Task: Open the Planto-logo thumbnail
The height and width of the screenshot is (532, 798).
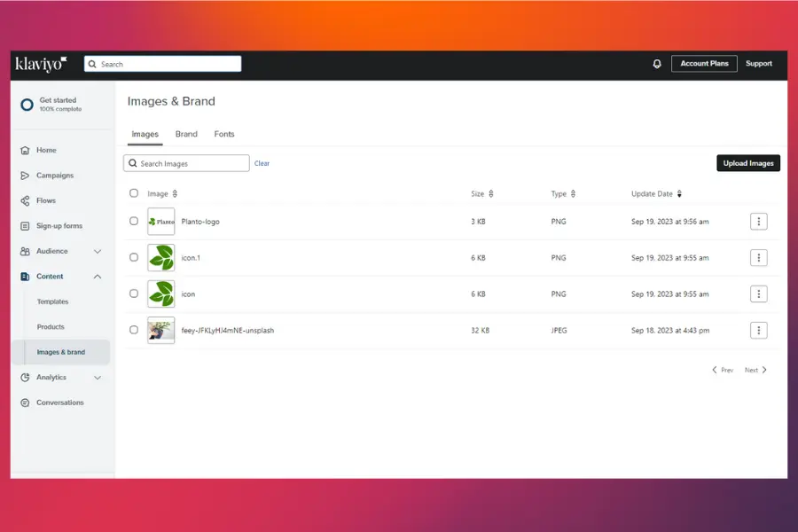Action: click(160, 222)
